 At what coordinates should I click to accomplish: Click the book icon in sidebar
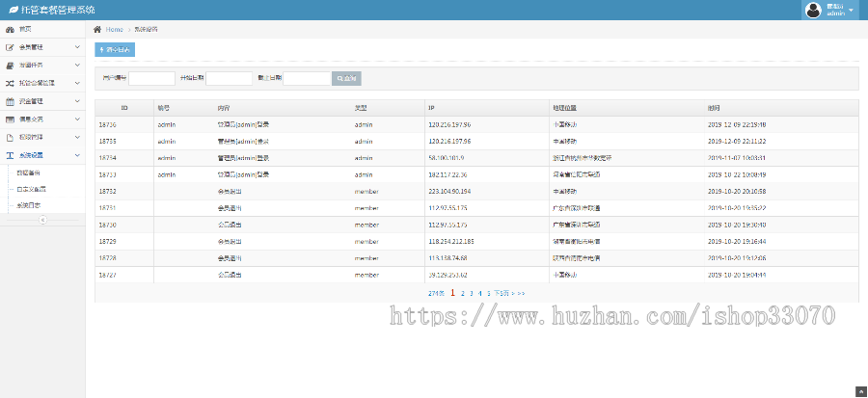pyautogui.click(x=10, y=66)
